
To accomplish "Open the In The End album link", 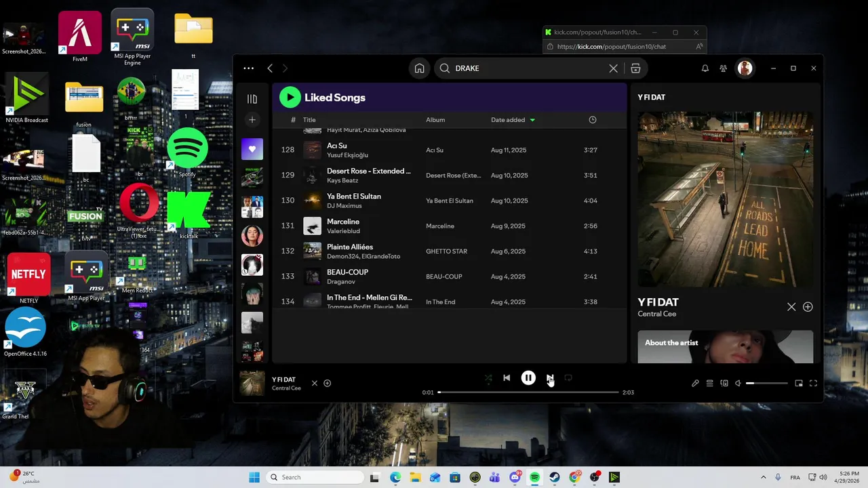I will [441, 302].
